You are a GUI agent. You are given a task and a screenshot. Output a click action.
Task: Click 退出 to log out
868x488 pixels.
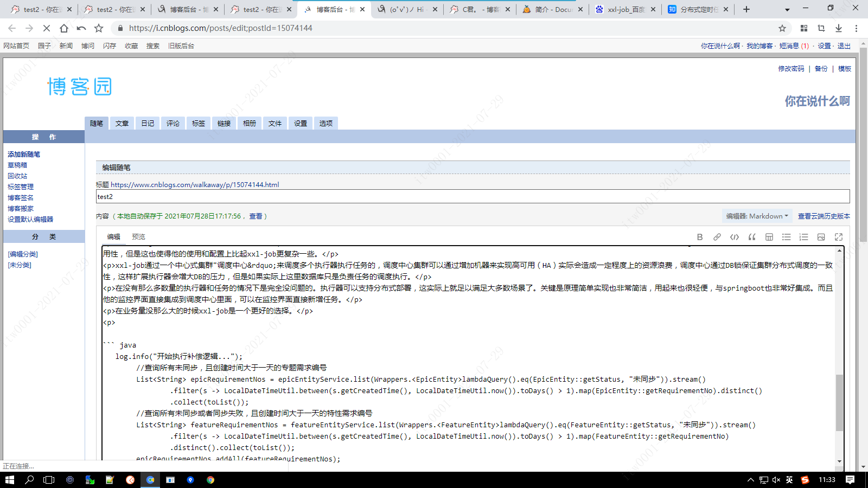point(844,46)
